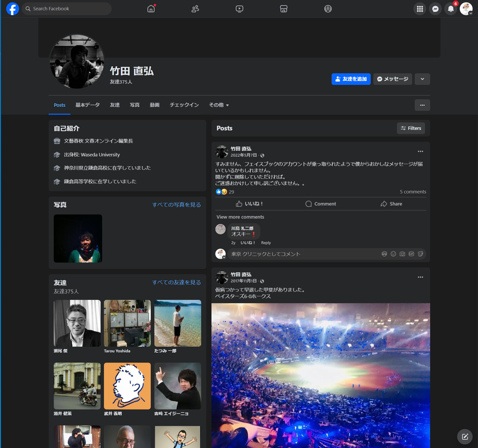
Task: Expand the chevron dropdown beside メッセージ
Action: coord(422,79)
